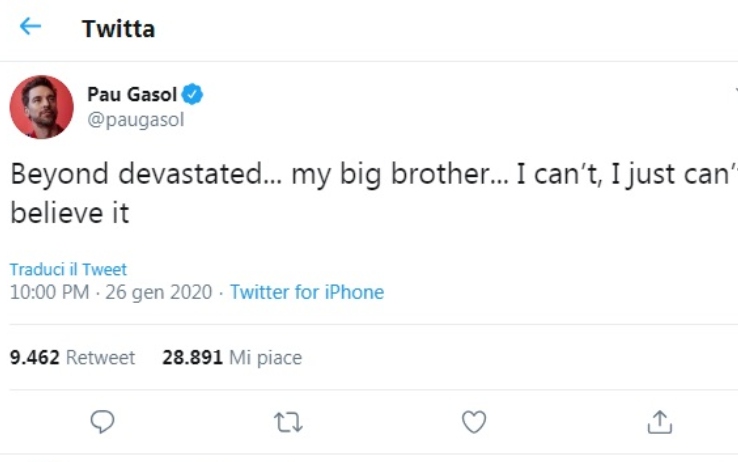738x462 pixels.
Task: Click the @paugasol handle
Action: [136, 119]
